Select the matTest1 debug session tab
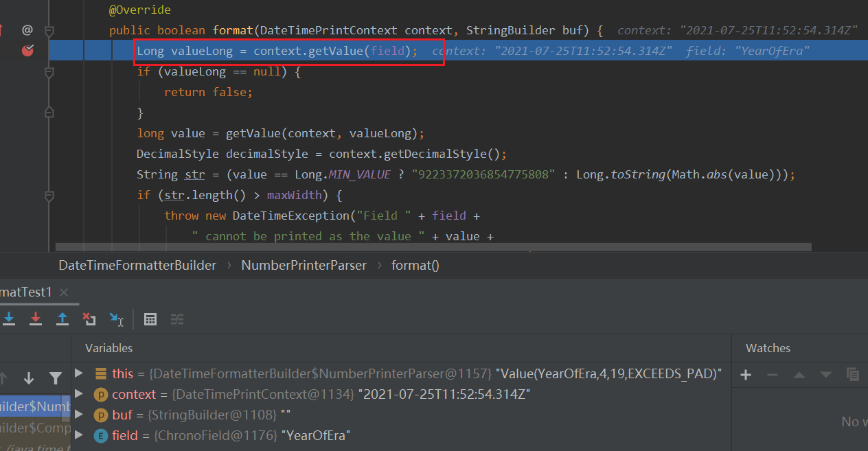The width and height of the screenshot is (868, 451). [26, 292]
